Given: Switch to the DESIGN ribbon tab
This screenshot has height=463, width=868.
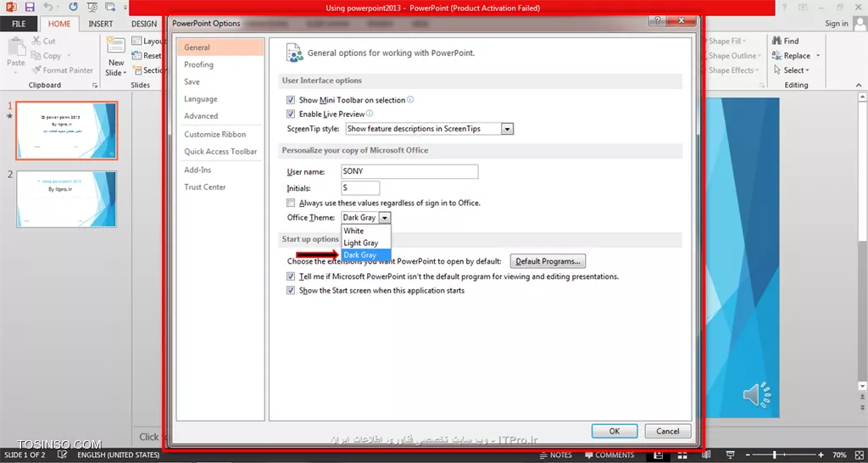Looking at the screenshot, I should point(144,24).
